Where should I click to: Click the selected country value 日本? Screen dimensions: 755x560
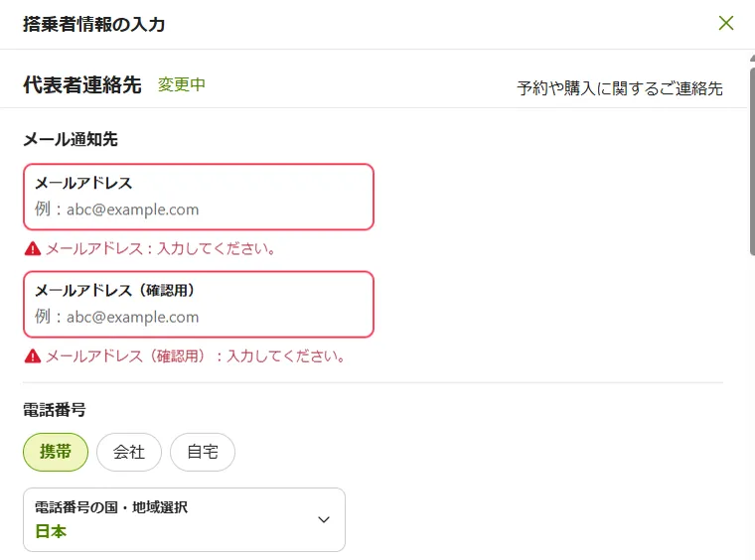click(x=51, y=531)
